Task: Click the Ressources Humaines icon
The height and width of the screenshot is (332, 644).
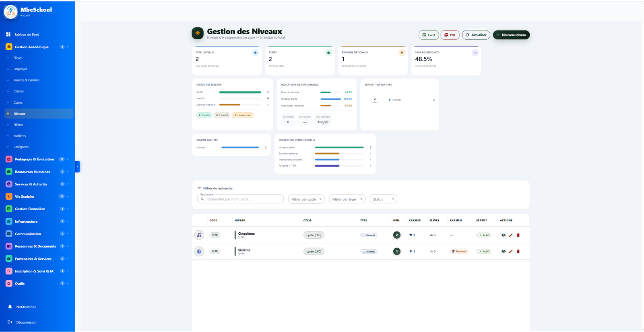Action: 9,172
